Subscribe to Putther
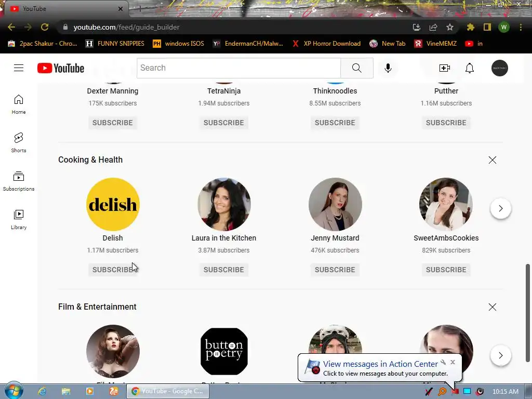The height and width of the screenshot is (399, 532). [446, 123]
